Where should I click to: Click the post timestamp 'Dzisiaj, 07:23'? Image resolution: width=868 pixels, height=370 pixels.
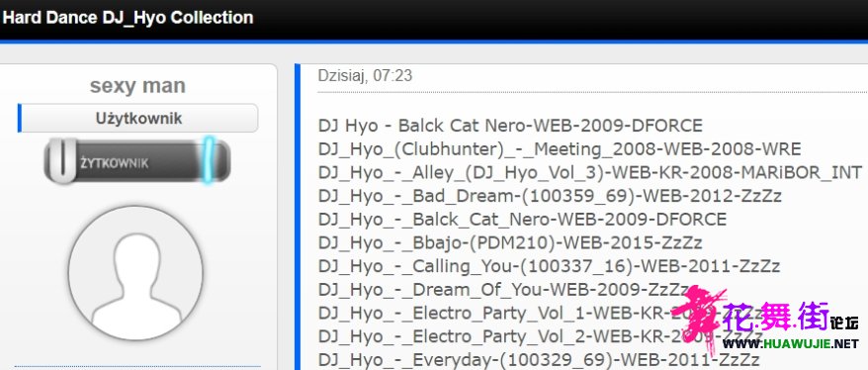coord(365,75)
